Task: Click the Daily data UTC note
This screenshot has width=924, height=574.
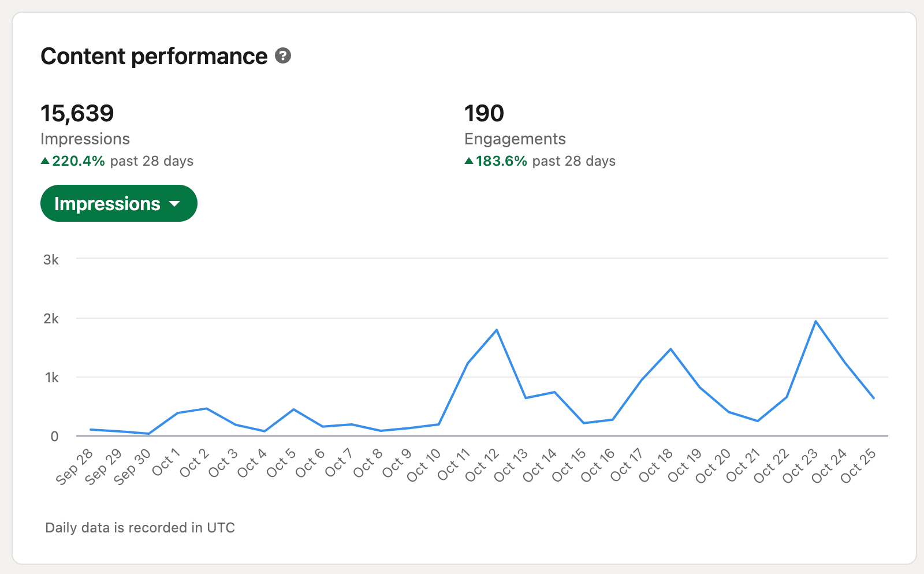Action: click(x=140, y=528)
